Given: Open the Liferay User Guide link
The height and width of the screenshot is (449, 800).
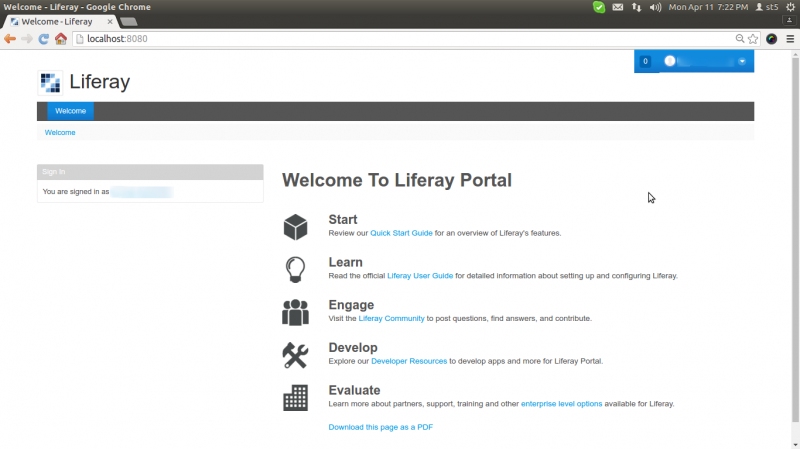Looking at the screenshot, I should click(420, 276).
